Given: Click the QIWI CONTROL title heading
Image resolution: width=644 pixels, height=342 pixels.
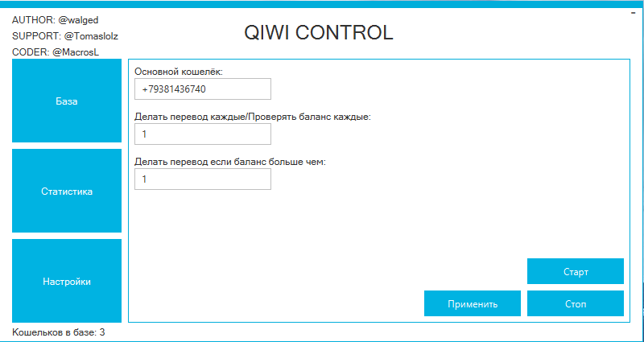Looking at the screenshot, I should click(x=318, y=33).
